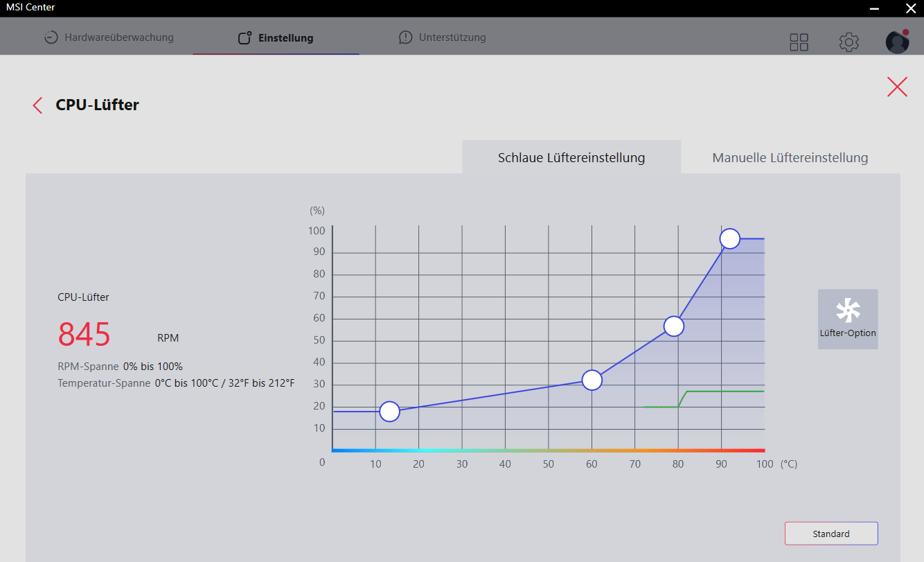Select the fan curve point at 60°C
Screen dimensions: 924x562
pos(592,380)
